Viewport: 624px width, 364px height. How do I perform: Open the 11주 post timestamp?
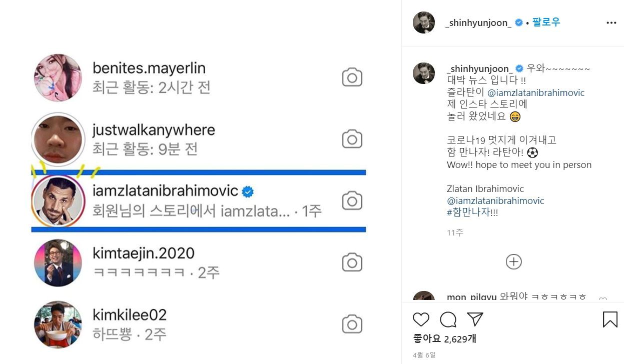[454, 232]
